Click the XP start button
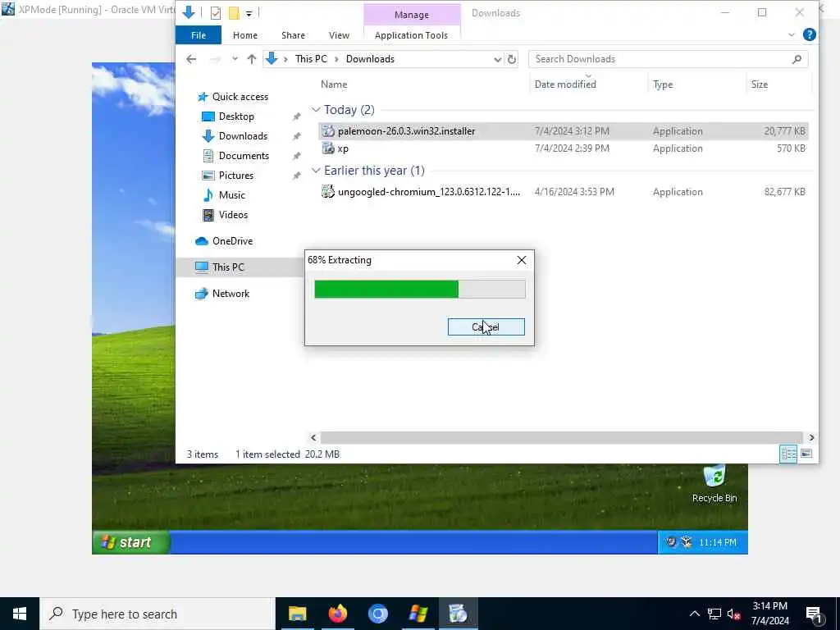 131,542
